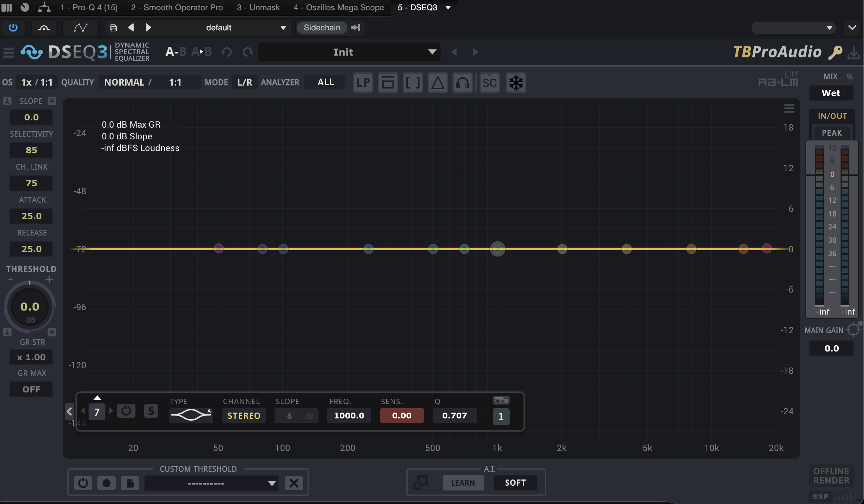Screen dimensions: 864x504
Task: Switch to the 1 - Pro-Q 4 tab
Action: click(x=89, y=7)
